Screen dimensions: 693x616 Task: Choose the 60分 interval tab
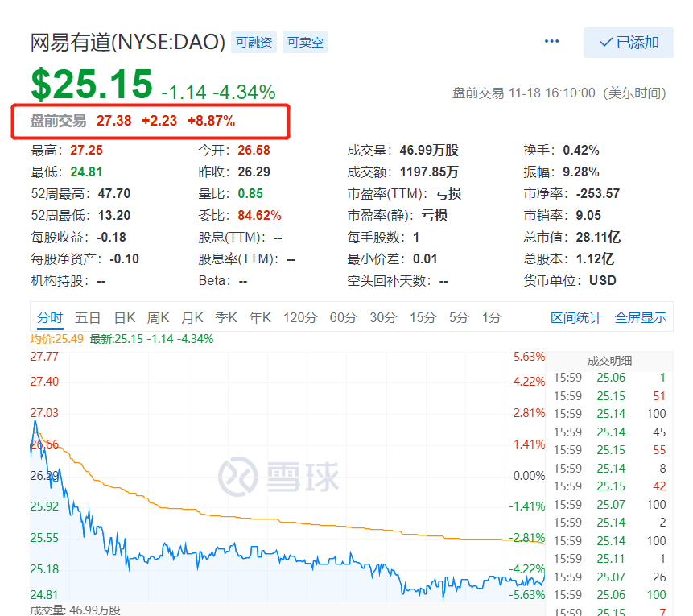[343, 317]
